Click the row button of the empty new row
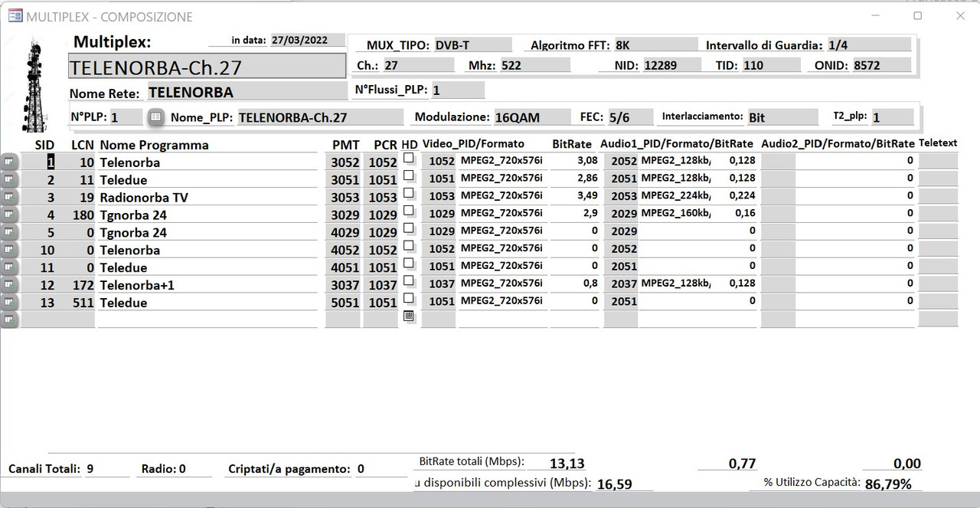The image size is (980, 508). [9, 320]
